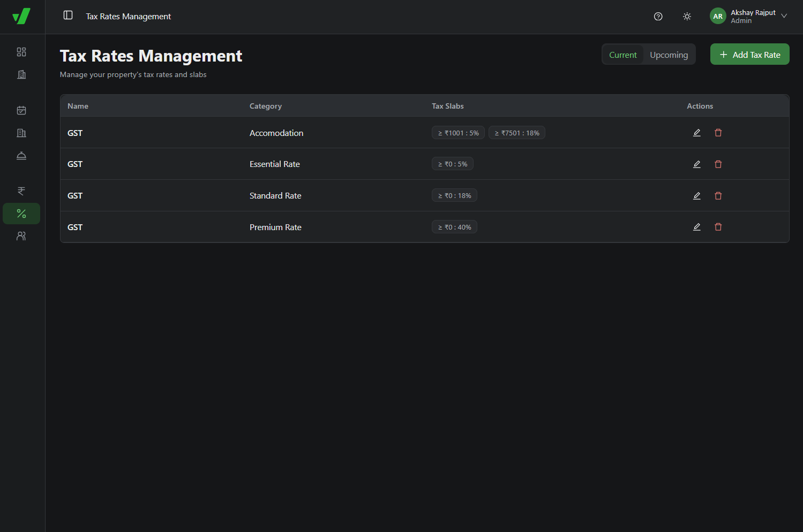The image size is (803, 532).
Task: Edit the Accomodation GST tax rate
Action: (x=697, y=133)
